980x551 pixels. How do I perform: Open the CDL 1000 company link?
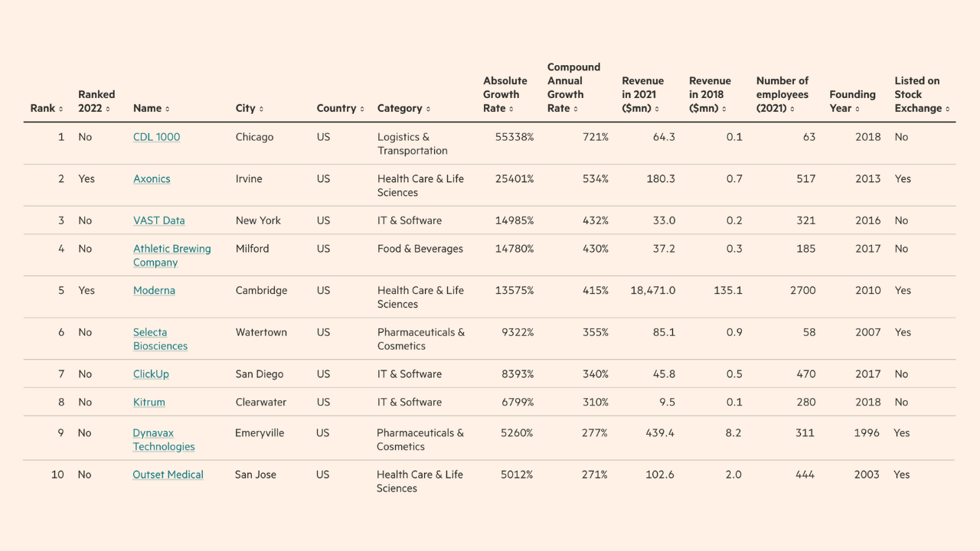156,137
